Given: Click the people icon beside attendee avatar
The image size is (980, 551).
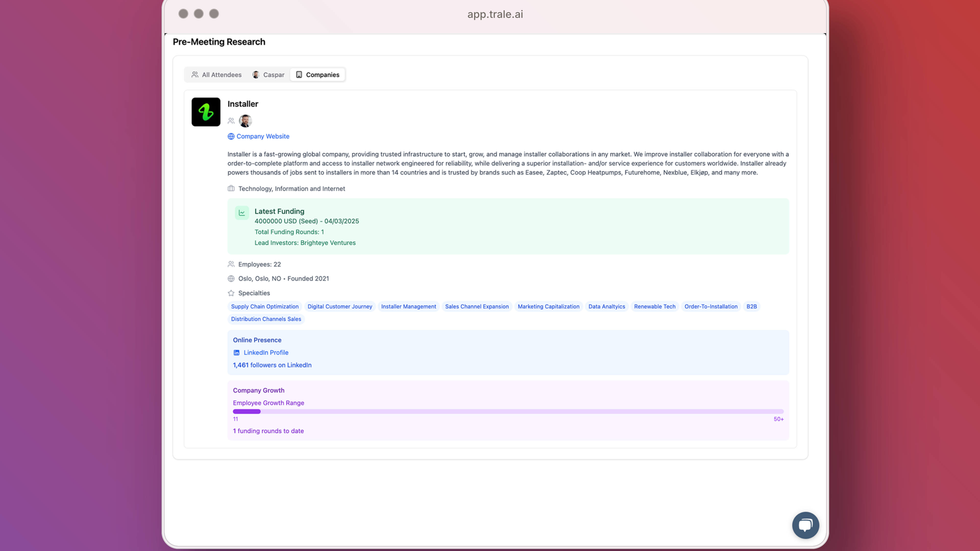Looking at the screenshot, I should (231, 121).
